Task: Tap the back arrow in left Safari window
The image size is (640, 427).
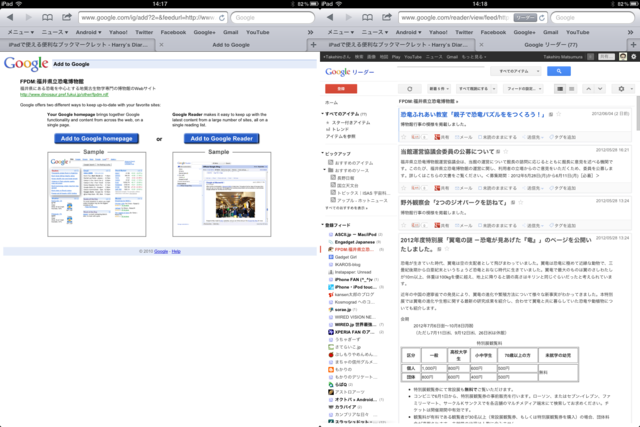Action: pyautogui.click(x=10, y=17)
